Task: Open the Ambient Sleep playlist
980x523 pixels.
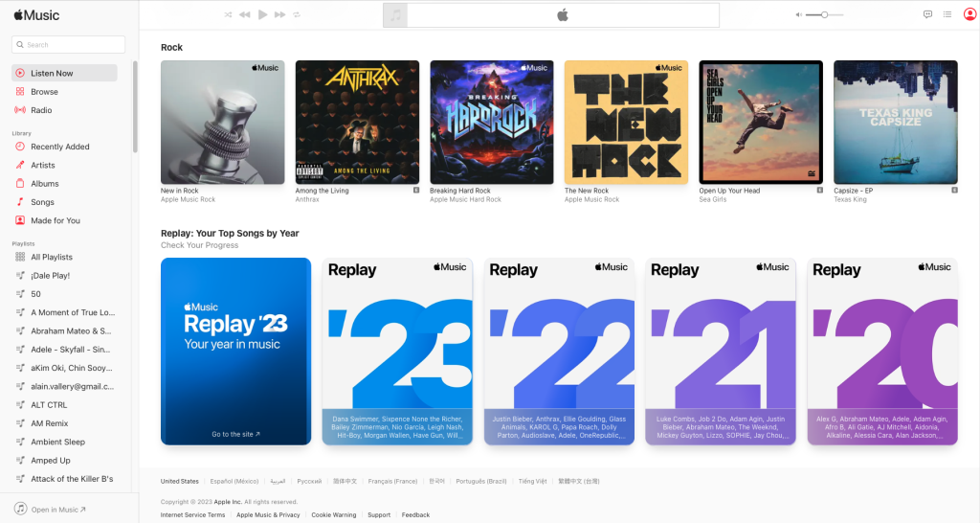Action: (x=57, y=442)
